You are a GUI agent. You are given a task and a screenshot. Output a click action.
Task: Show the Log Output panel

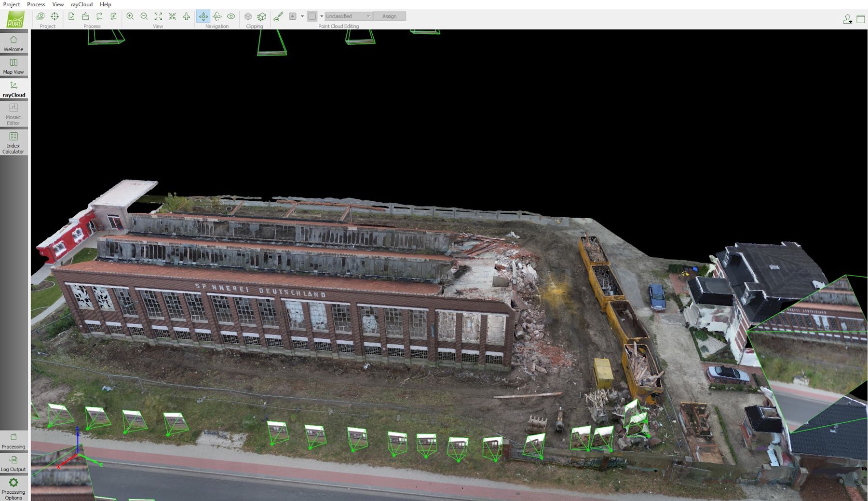(x=14, y=464)
